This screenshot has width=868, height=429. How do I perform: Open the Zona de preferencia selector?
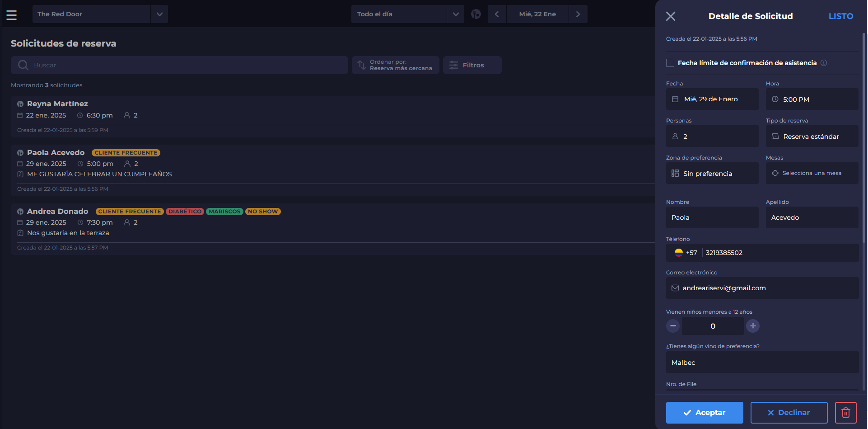(712, 173)
